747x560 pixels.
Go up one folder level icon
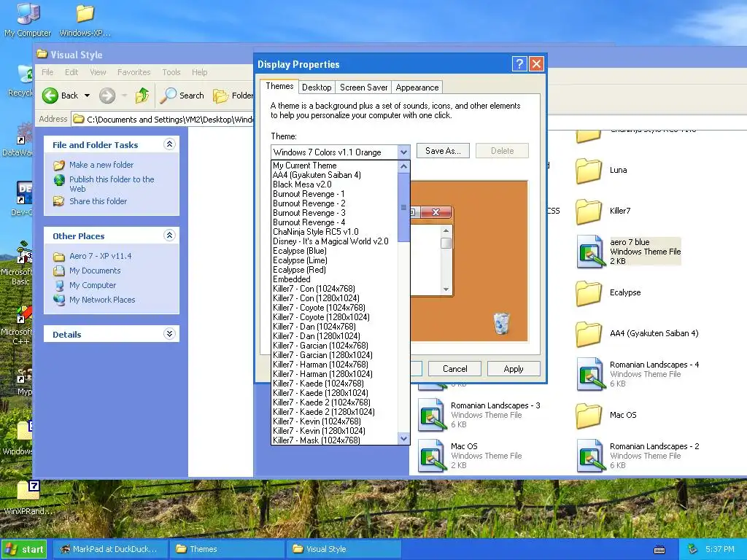tap(142, 96)
